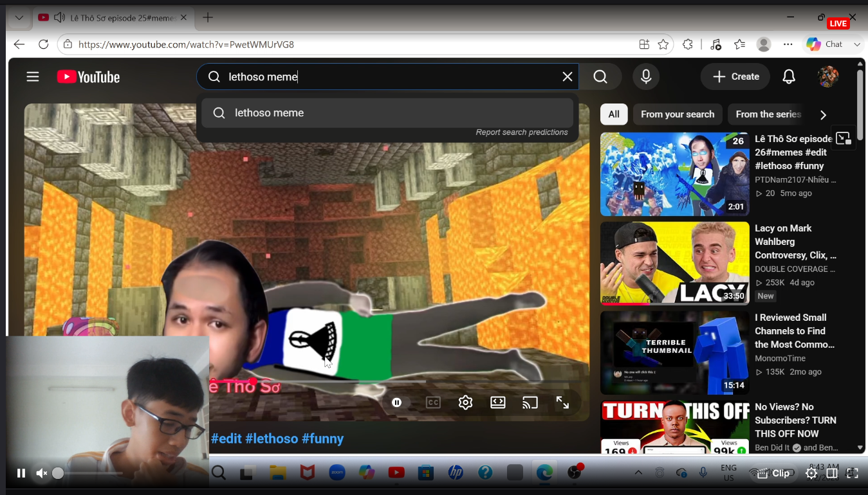868x495 pixels.
Task: Click the Create button
Action: coord(735,76)
